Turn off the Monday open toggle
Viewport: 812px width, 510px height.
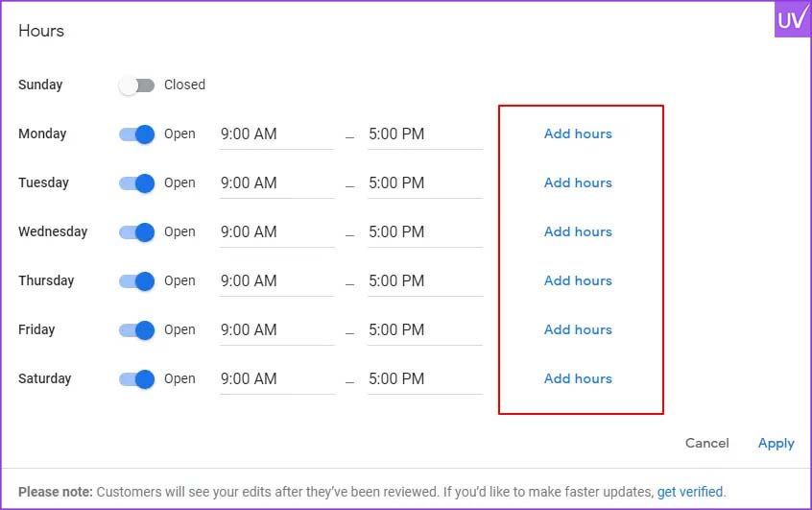pos(136,134)
